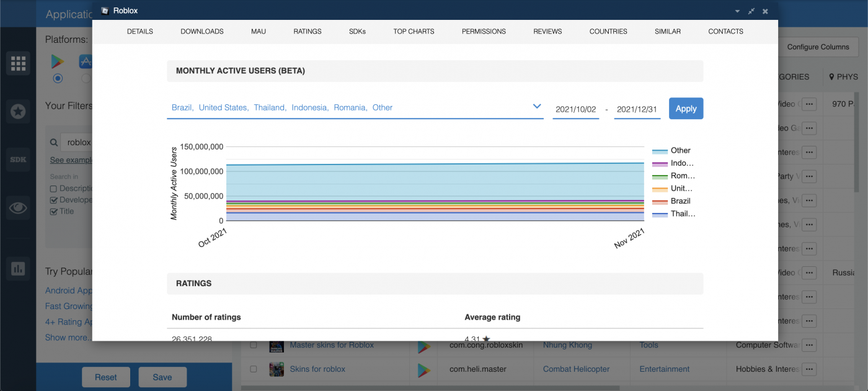This screenshot has height=391, width=868.
Task: Open the eye watch icon in sidebar
Action: [x=18, y=208]
